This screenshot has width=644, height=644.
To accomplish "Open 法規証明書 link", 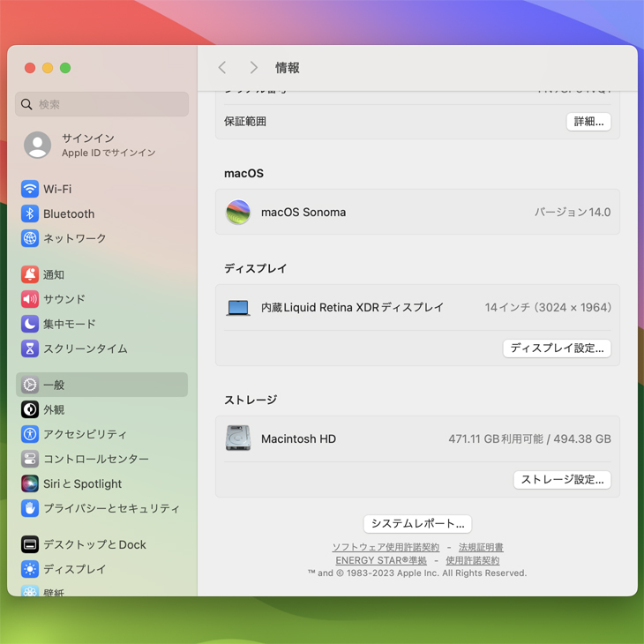I will pos(481,548).
